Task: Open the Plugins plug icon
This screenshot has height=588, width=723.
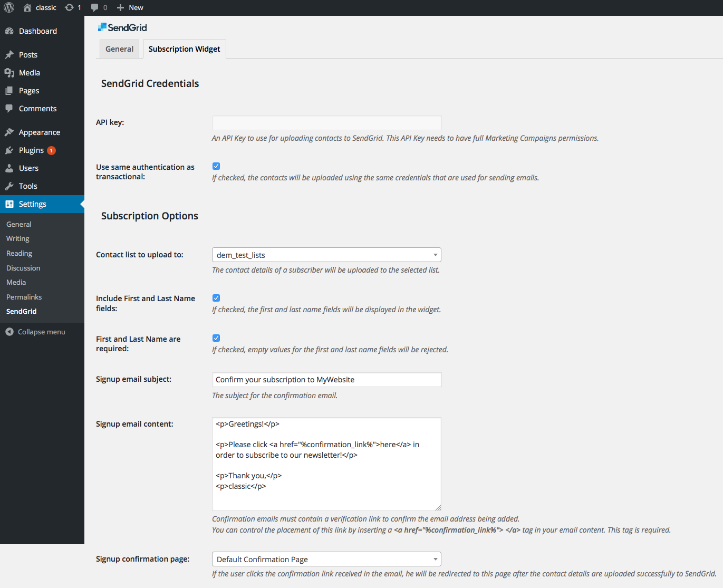Action: (9, 150)
